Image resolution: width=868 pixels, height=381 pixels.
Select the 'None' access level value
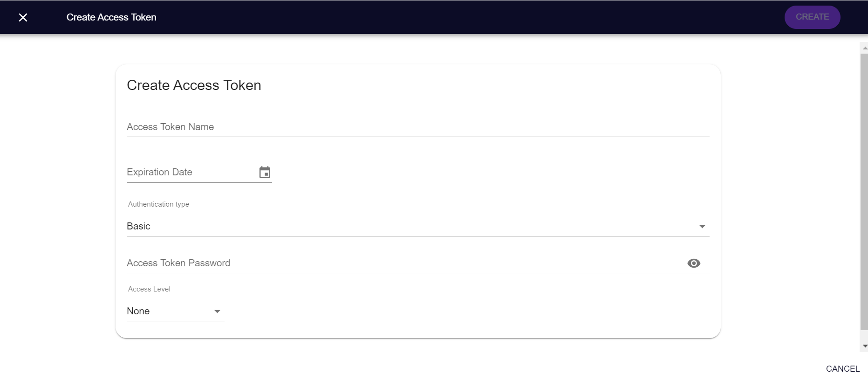pyautogui.click(x=138, y=311)
